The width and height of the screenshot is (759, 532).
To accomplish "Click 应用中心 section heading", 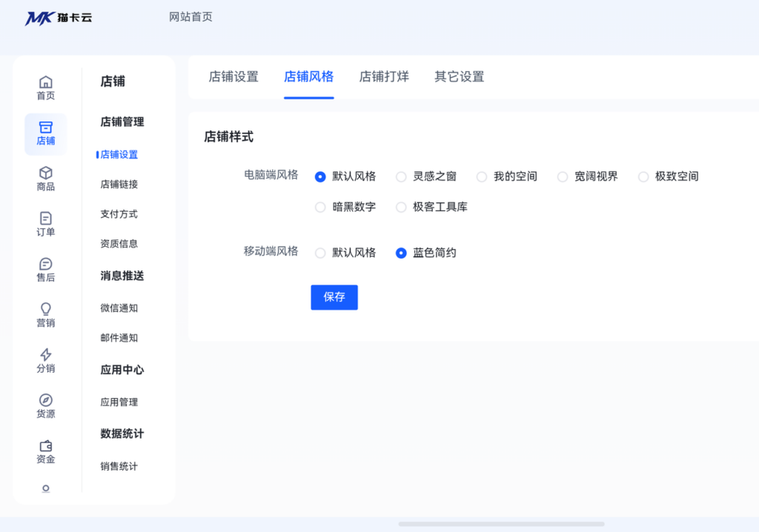I will [x=122, y=370].
